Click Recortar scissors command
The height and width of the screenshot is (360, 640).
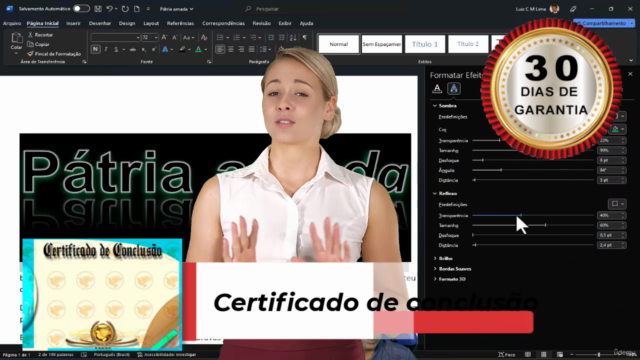[x=40, y=35]
